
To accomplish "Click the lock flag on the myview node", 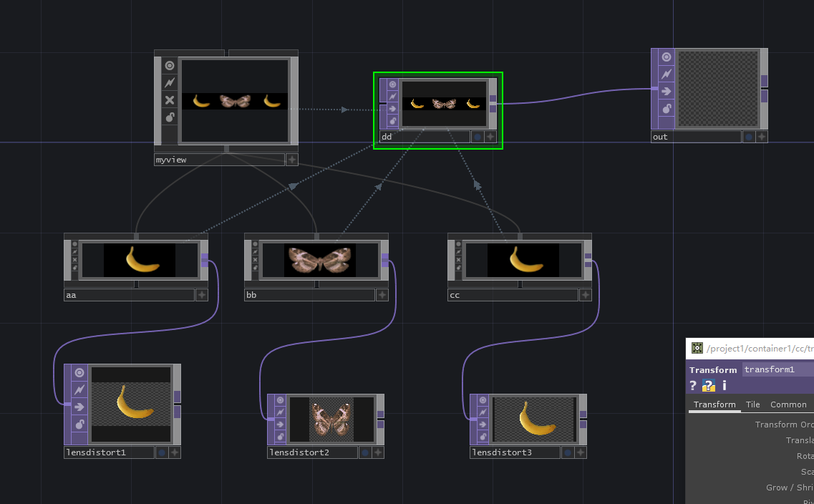I will pos(170,117).
